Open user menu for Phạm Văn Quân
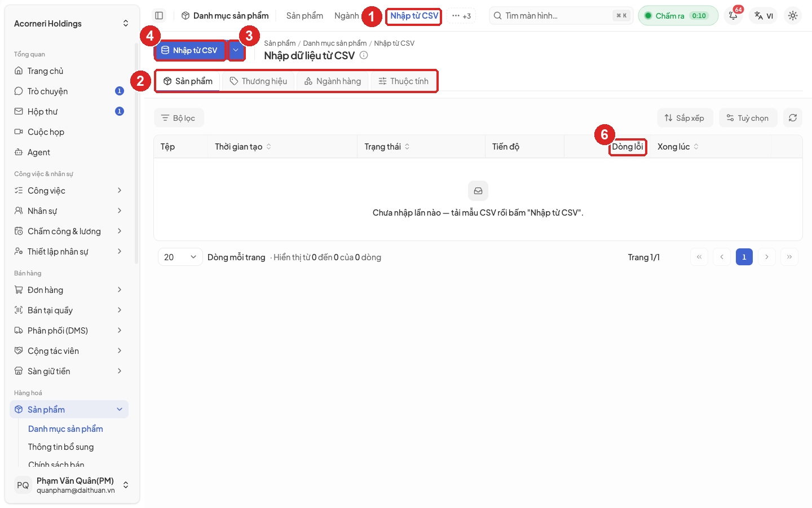 tap(71, 485)
